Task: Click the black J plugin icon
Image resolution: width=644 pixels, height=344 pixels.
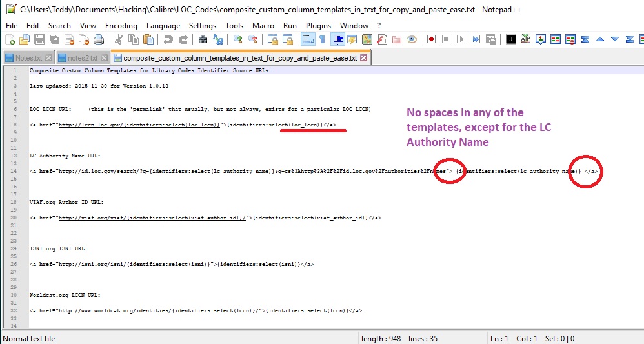Action: coord(510,39)
